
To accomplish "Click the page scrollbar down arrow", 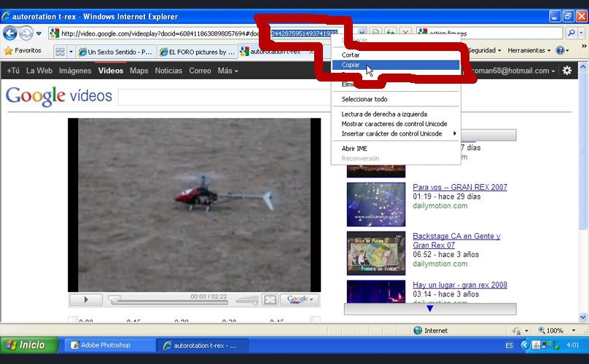I will (583, 317).
